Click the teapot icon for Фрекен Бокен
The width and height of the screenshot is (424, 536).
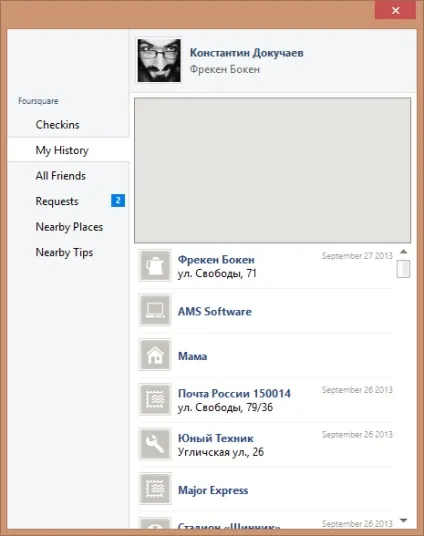coord(155,266)
